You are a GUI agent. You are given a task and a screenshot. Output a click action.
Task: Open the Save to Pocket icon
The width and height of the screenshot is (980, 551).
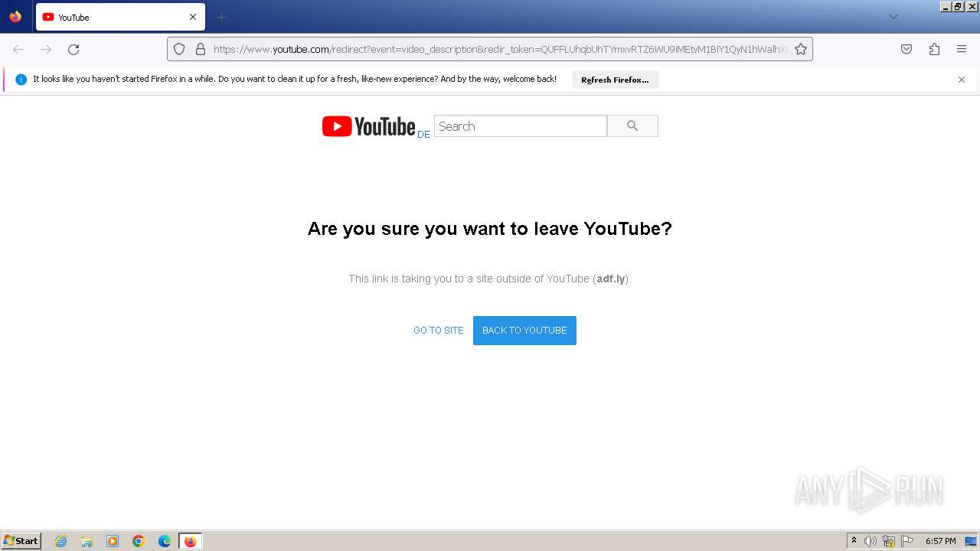coord(906,49)
